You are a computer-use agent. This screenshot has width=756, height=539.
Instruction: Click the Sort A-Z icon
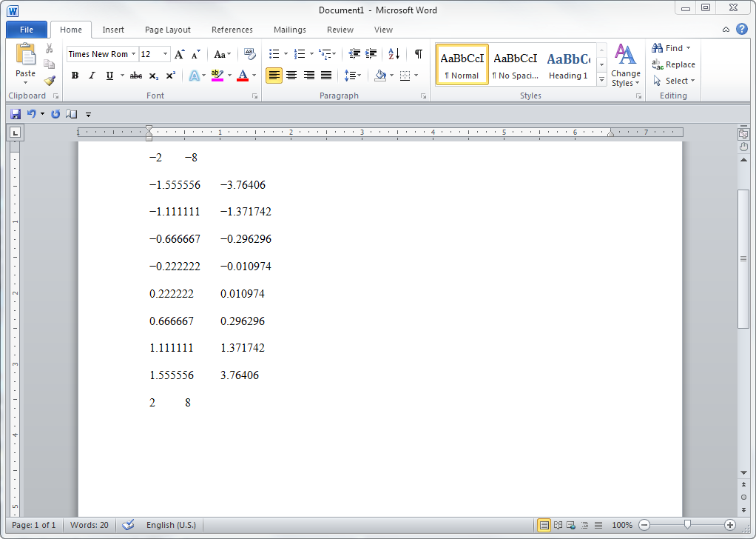coord(394,54)
